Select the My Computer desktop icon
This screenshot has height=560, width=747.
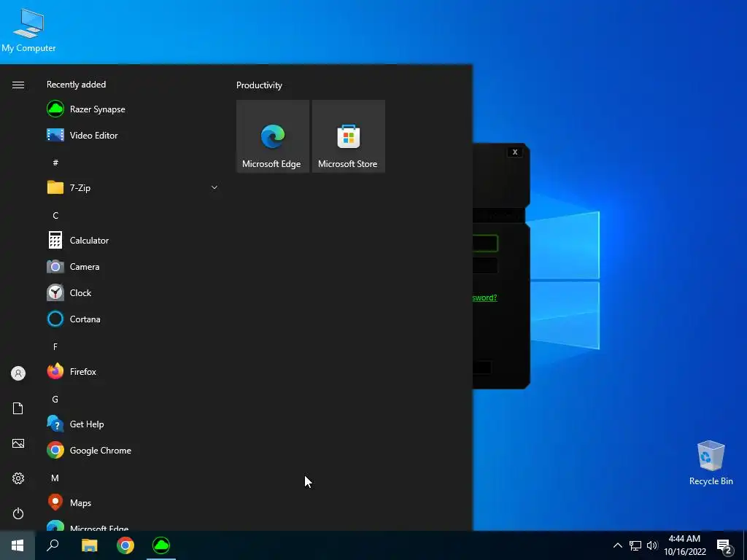tap(28, 31)
